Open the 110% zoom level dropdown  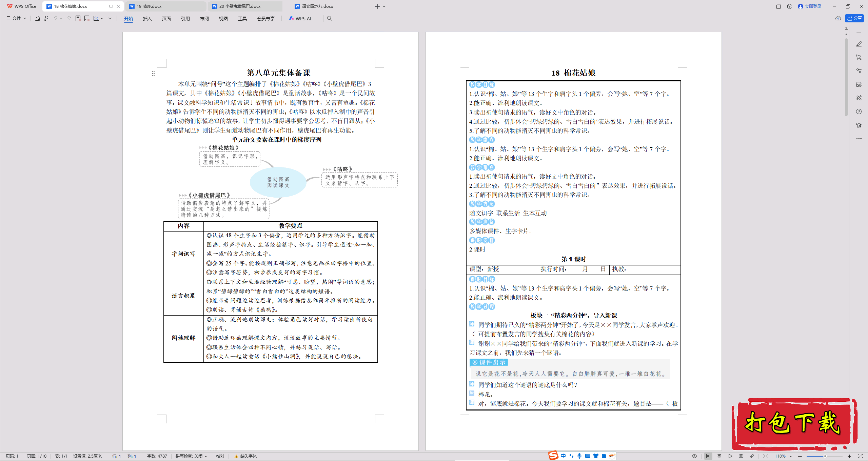click(x=783, y=456)
